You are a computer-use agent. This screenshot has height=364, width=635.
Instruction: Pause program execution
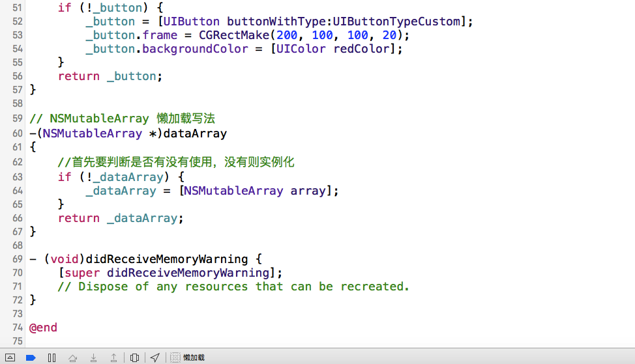pos(52,357)
